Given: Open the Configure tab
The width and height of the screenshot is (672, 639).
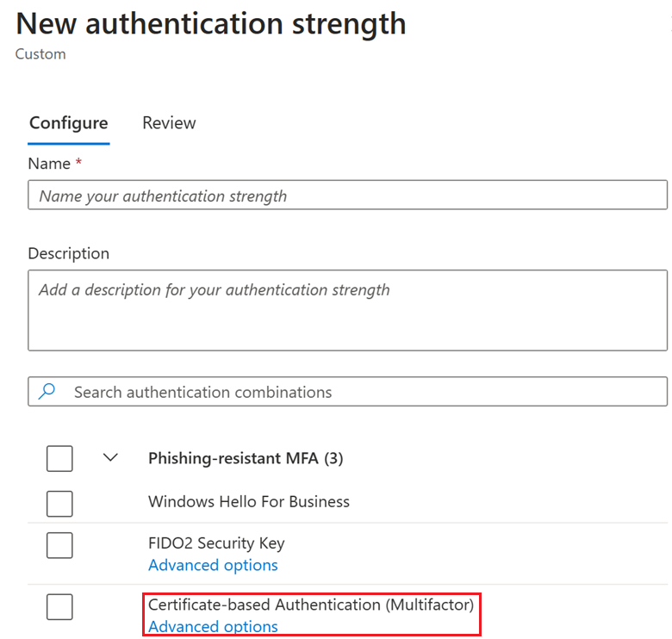Looking at the screenshot, I should (68, 123).
